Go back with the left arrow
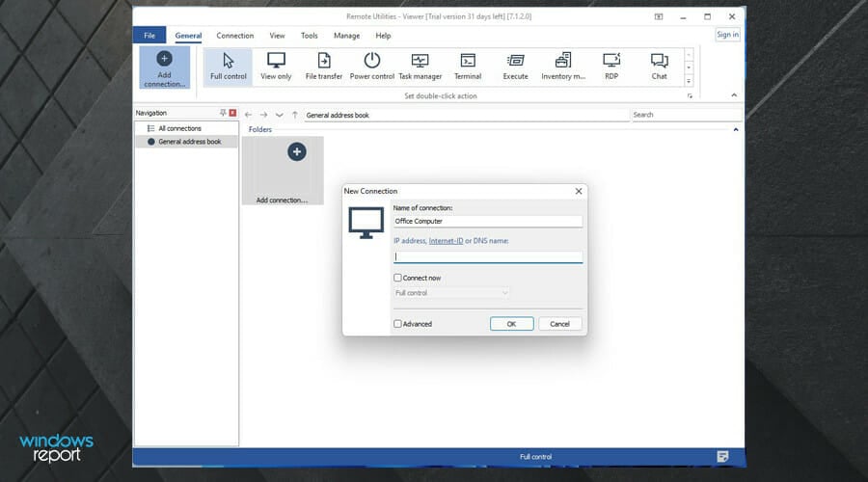 pyautogui.click(x=248, y=115)
